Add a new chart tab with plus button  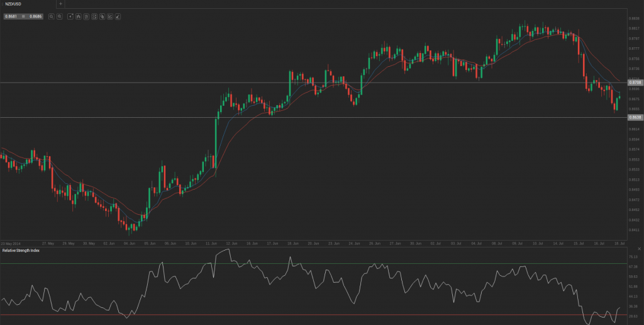click(x=60, y=4)
